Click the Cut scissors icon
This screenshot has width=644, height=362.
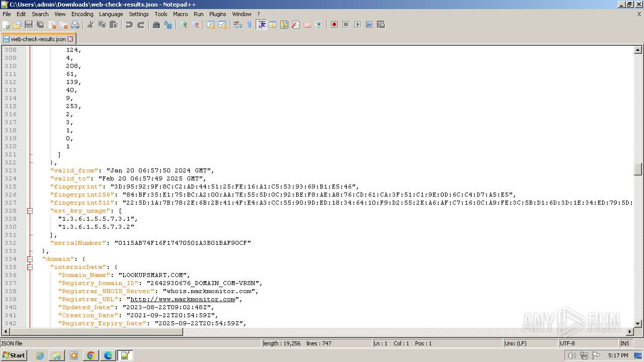click(91, 25)
